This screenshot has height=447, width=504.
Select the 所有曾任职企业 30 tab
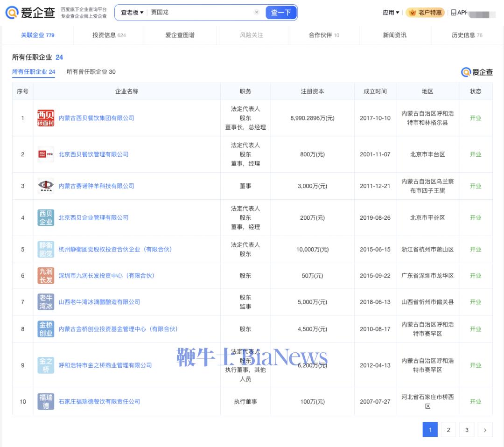pyautogui.click(x=91, y=72)
